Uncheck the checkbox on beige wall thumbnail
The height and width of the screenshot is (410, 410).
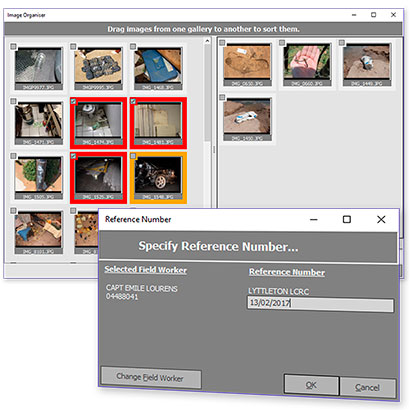133,101
